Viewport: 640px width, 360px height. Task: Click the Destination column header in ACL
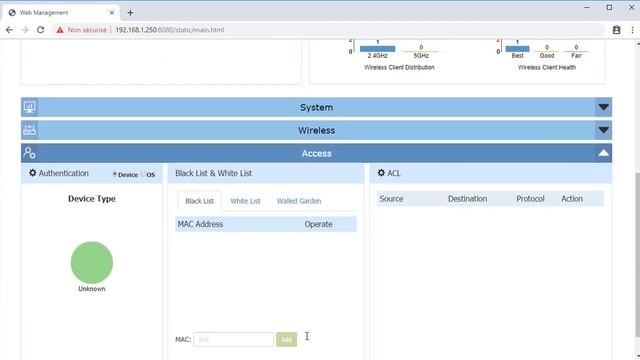467,199
